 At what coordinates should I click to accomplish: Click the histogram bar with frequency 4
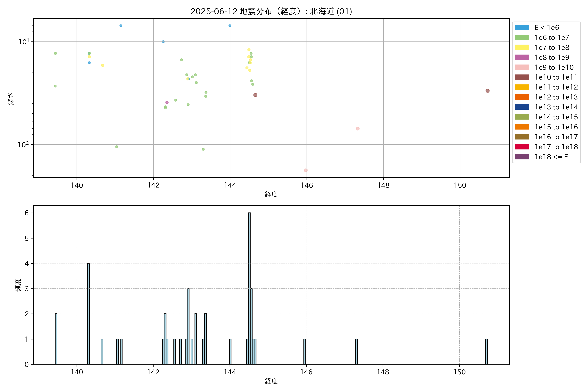pos(89,313)
